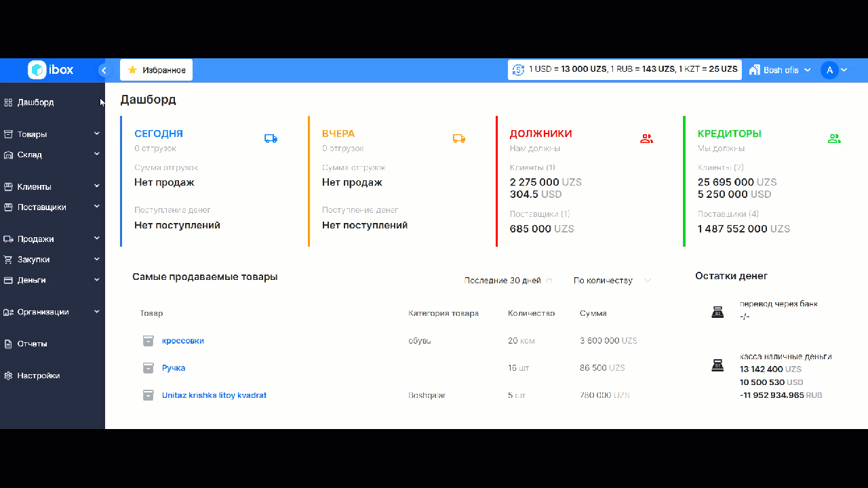Viewport: 868px width, 488px height.
Task: Select the Настройки gear icon in the sidebar
Action: (x=8, y=375)
